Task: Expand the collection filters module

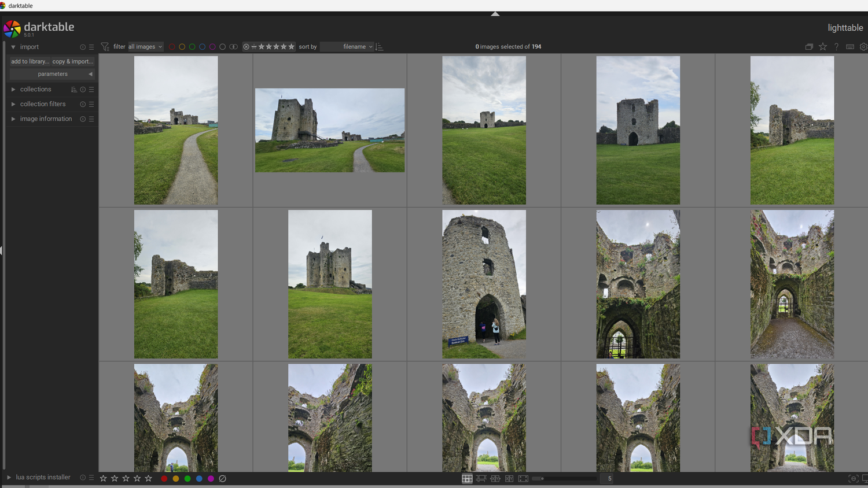Action: tap(13, 104)
